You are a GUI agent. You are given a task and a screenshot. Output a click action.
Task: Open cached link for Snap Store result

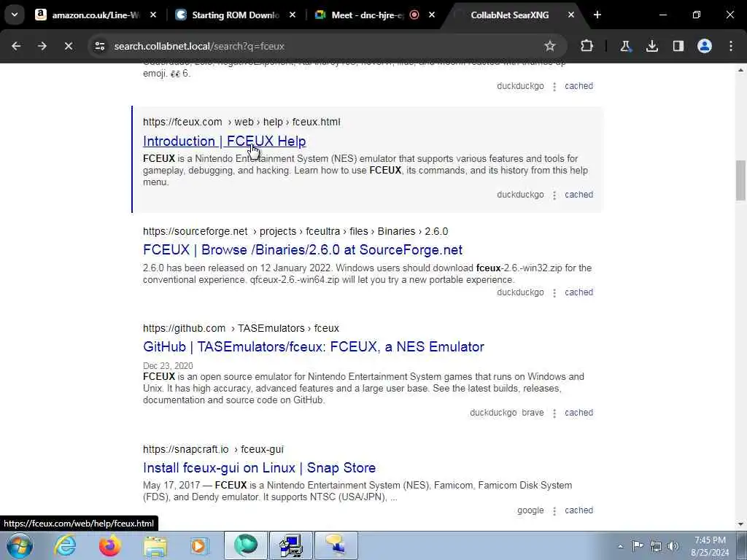[x=578, y=510]
